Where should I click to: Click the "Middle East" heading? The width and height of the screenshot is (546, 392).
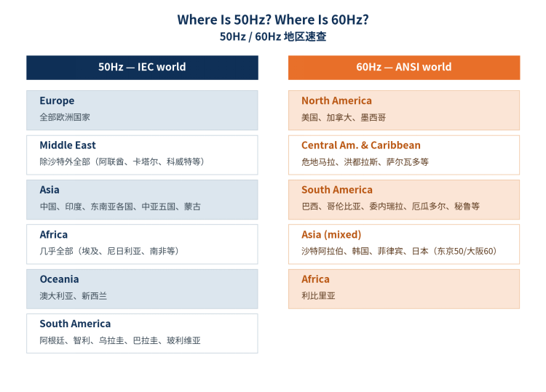[68, 145]
